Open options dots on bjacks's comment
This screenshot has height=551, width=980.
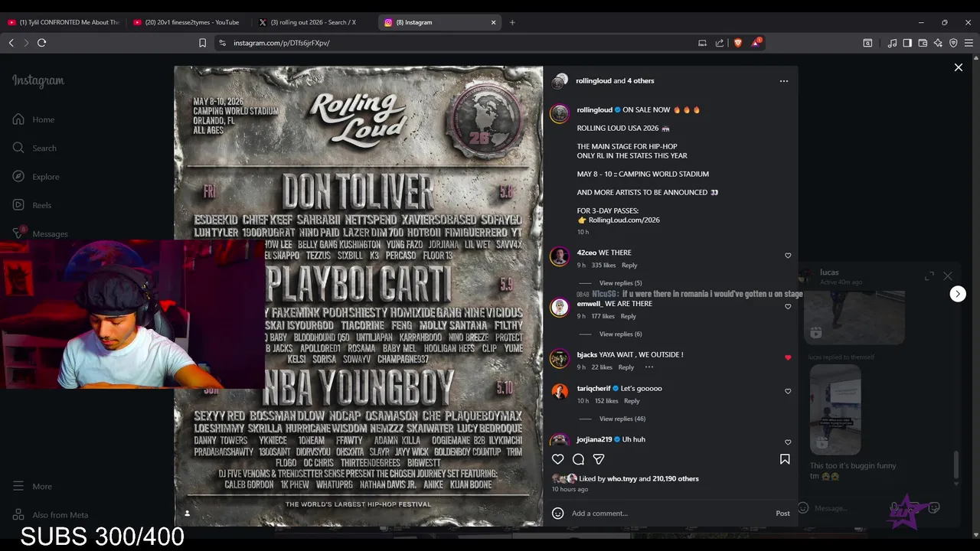(x=649, y=367)
